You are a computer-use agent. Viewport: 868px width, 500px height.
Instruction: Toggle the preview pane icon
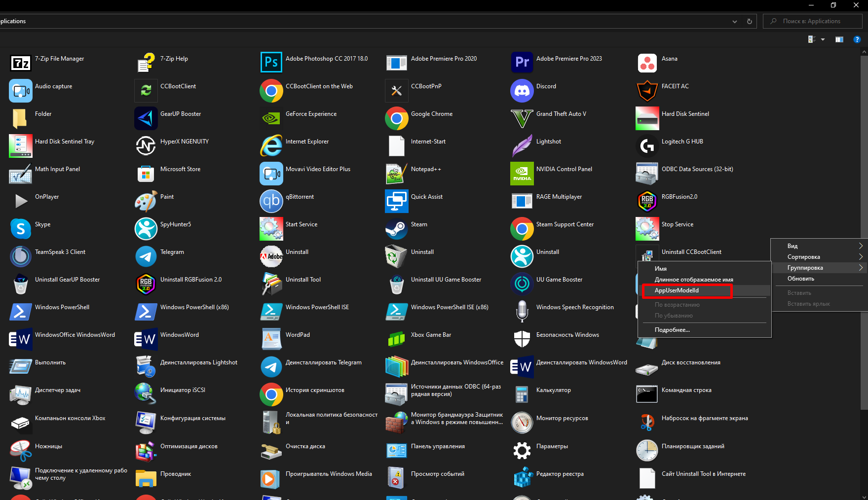tap(839, 39)
